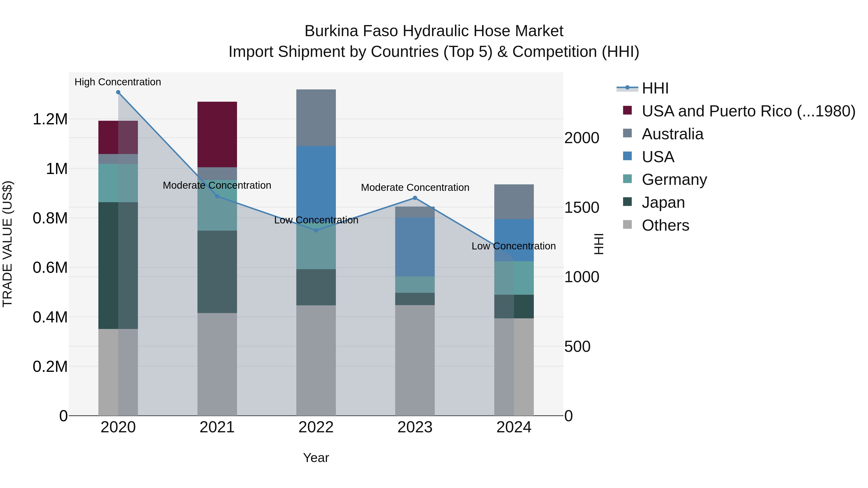This screenshot has width=868, height=488.
Task: Toggle the USA and Puerto Rico (...1980) label
Action: pyautogui.click(x=749, y=111)
